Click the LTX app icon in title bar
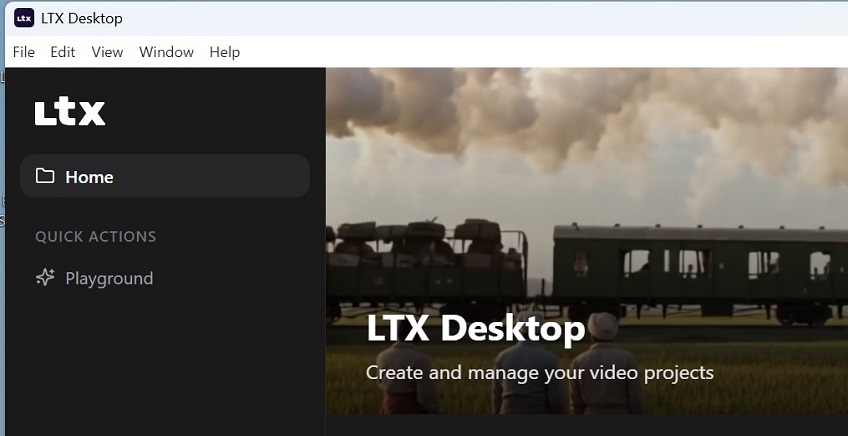Screen dimensions: 848x436 pos(24,18)
